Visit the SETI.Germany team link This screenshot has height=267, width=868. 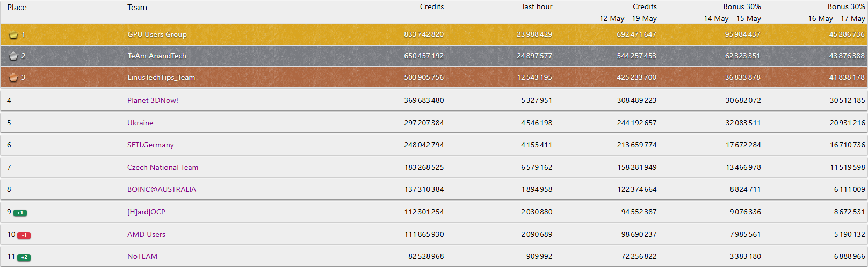(x=150, y=145)
